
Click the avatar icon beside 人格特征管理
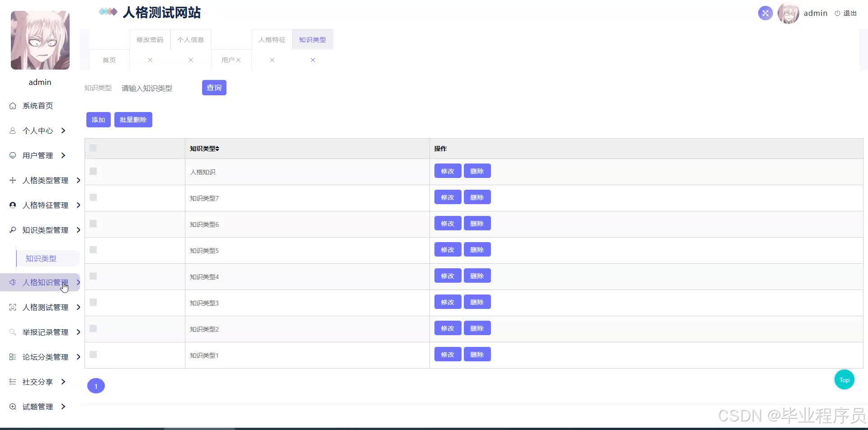click(x=13, y=205)
